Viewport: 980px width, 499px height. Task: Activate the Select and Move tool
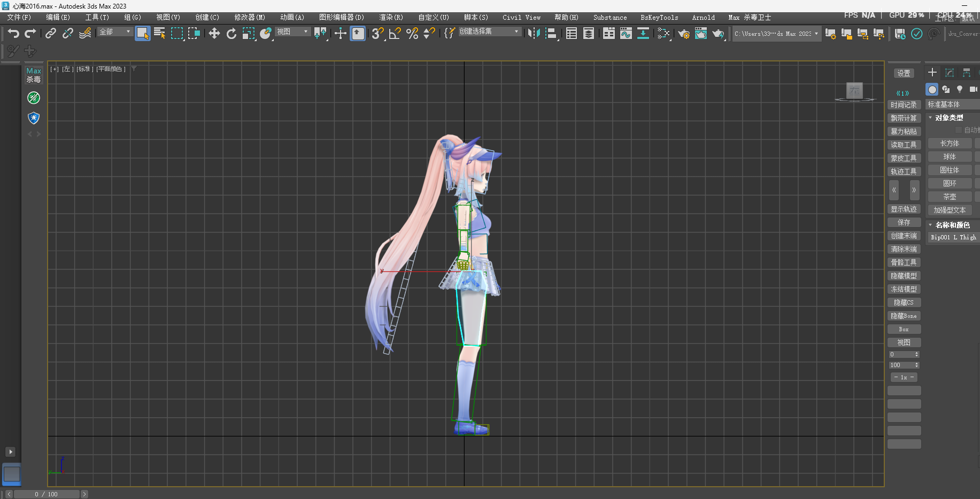214,34
